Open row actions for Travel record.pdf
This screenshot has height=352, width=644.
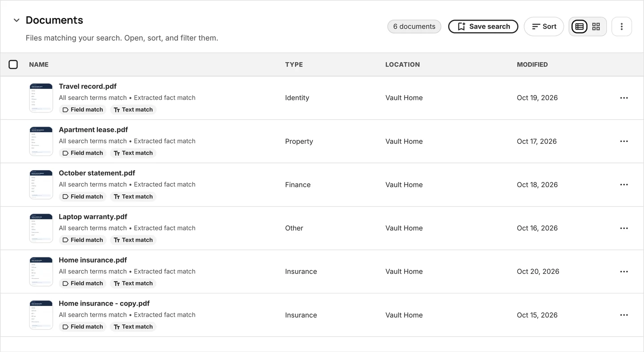(x=624, y=98)
